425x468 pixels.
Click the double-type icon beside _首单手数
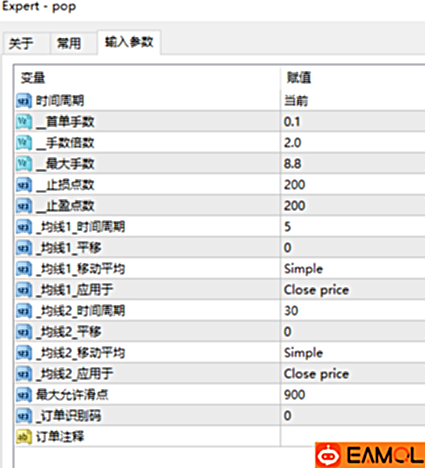coord(24,122)
